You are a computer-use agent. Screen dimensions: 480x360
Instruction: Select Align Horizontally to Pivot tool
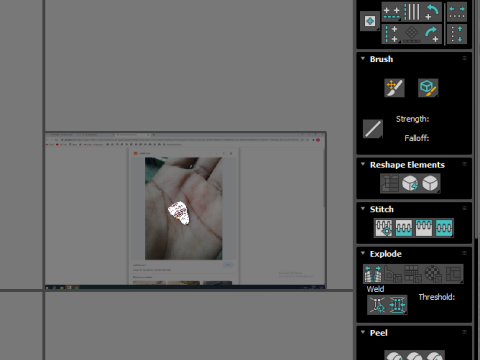click(391, 12)
